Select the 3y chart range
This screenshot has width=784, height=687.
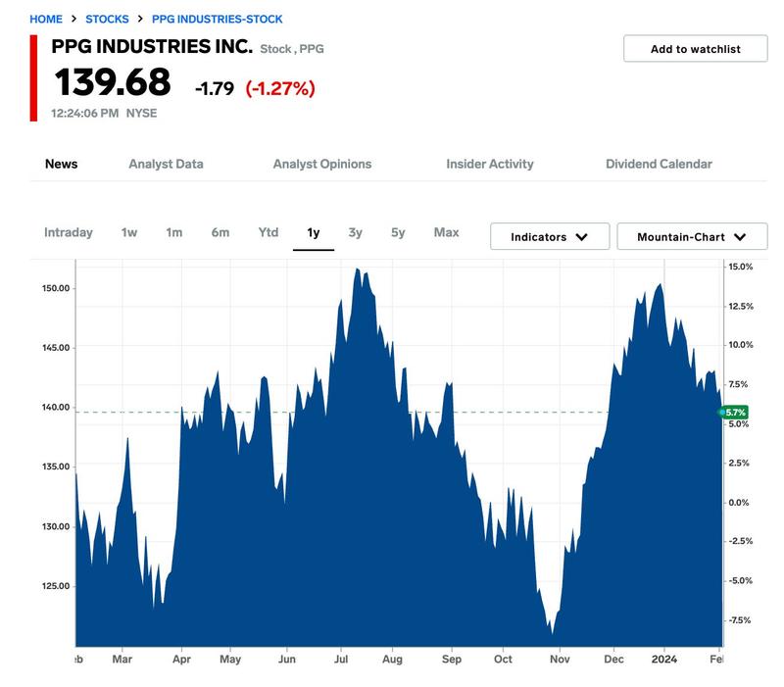point(356,232)
